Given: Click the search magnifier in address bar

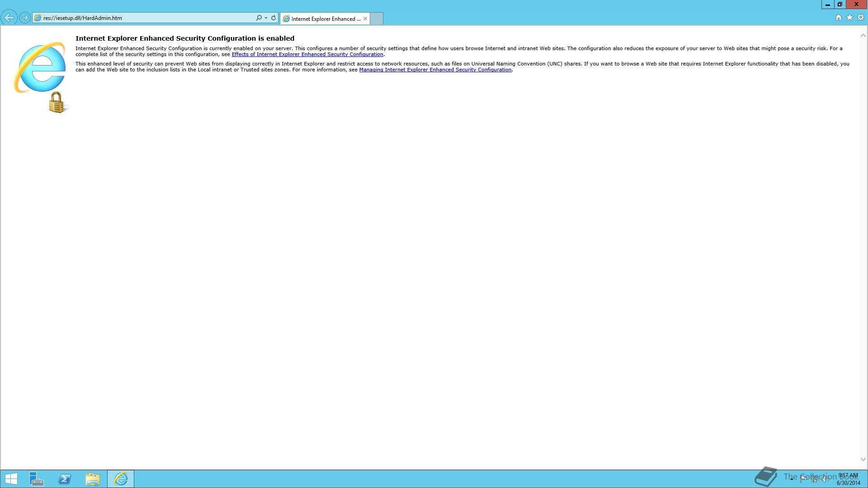Looking at the screenshot, I should click(x=259, y=18).
